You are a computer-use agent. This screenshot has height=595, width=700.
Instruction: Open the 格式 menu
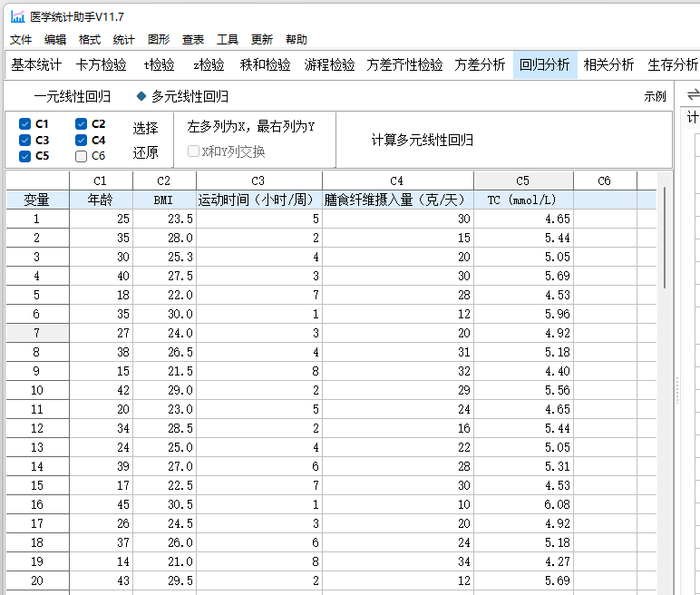(90, 40)
